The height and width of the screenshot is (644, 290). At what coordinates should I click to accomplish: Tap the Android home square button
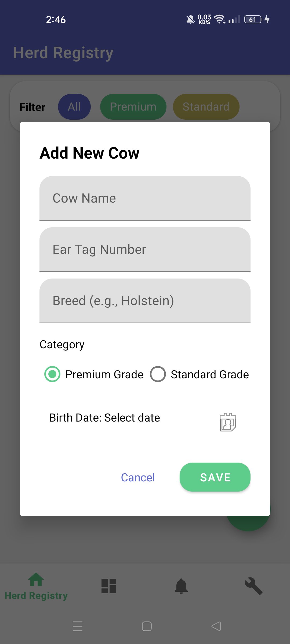click(147, 626)
